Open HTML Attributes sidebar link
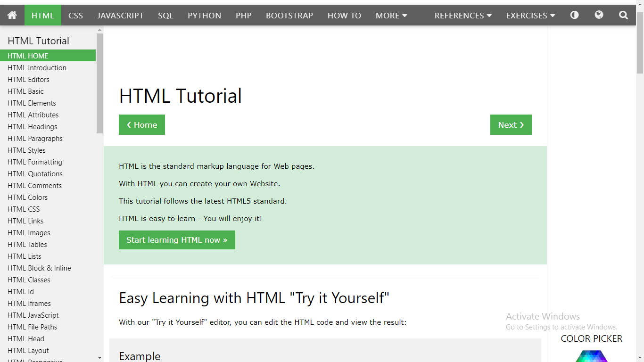Screen dimensions: 644x362 click(x=48, y=115)
